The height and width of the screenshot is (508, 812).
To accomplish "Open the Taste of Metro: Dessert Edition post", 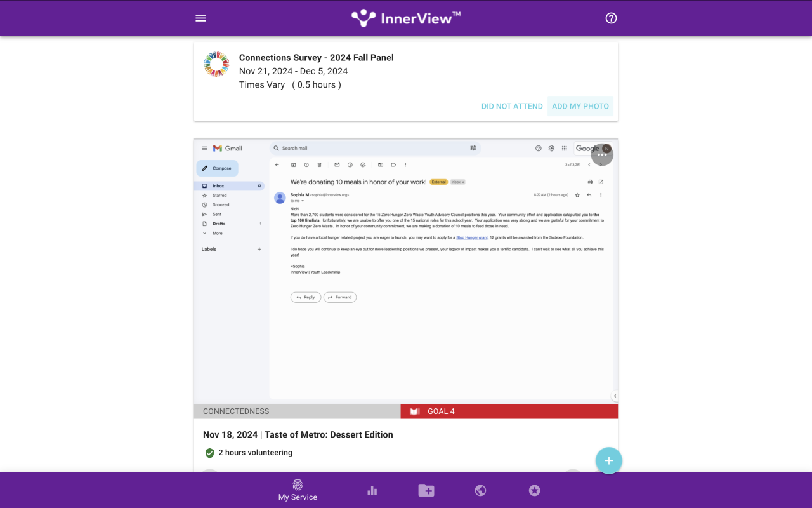I will click(x=298, y=435).
